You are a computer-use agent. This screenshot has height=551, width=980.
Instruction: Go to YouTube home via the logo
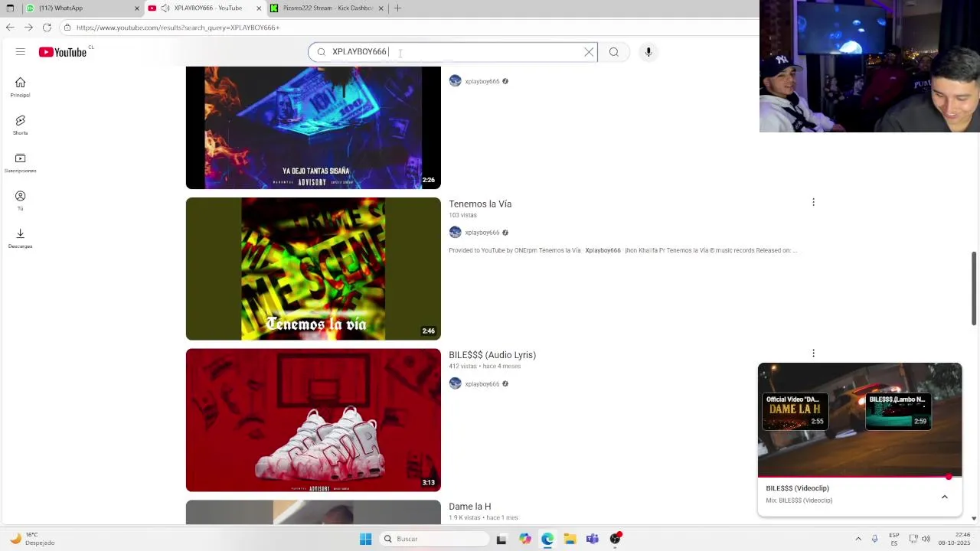point(63,52)
